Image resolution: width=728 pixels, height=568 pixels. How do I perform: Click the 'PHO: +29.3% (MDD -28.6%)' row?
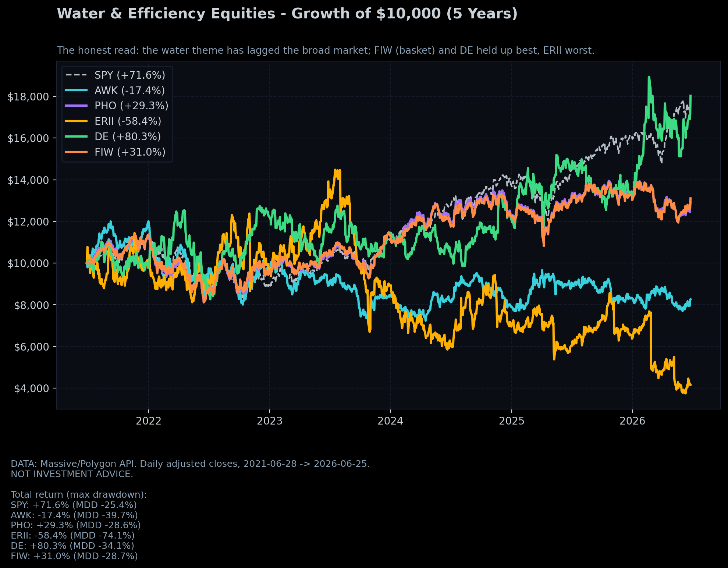tap(76, 525)
